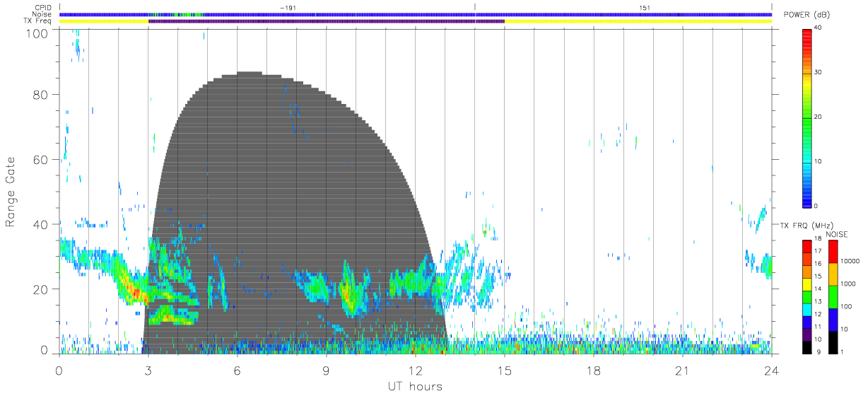Select the CPID value 151
868x401 pixels.
click(x=645, y=8)
